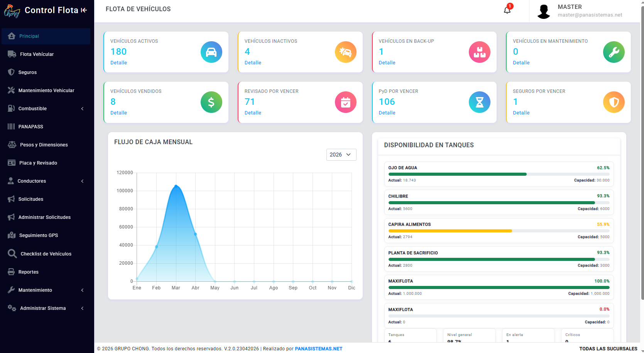The height and width of the screenshot is (353, 644).
Task: Click the calendar Revisado por Vencer icon
Action: 345,102
